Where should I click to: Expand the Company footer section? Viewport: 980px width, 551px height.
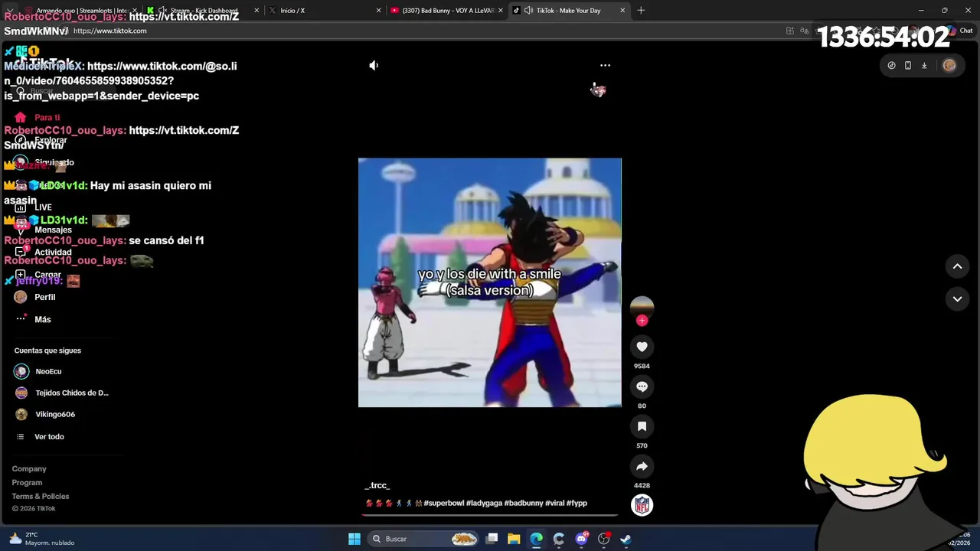tap(29, 468)
